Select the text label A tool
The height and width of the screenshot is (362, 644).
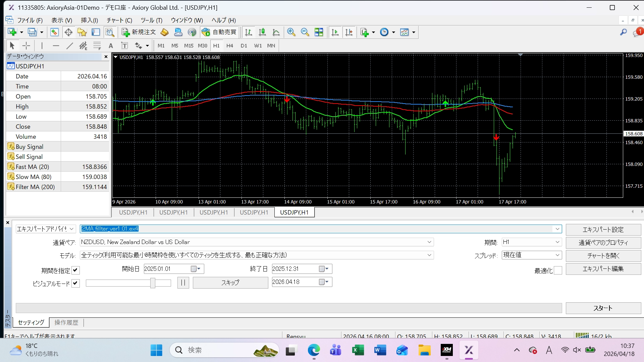[x=111, y=46]
